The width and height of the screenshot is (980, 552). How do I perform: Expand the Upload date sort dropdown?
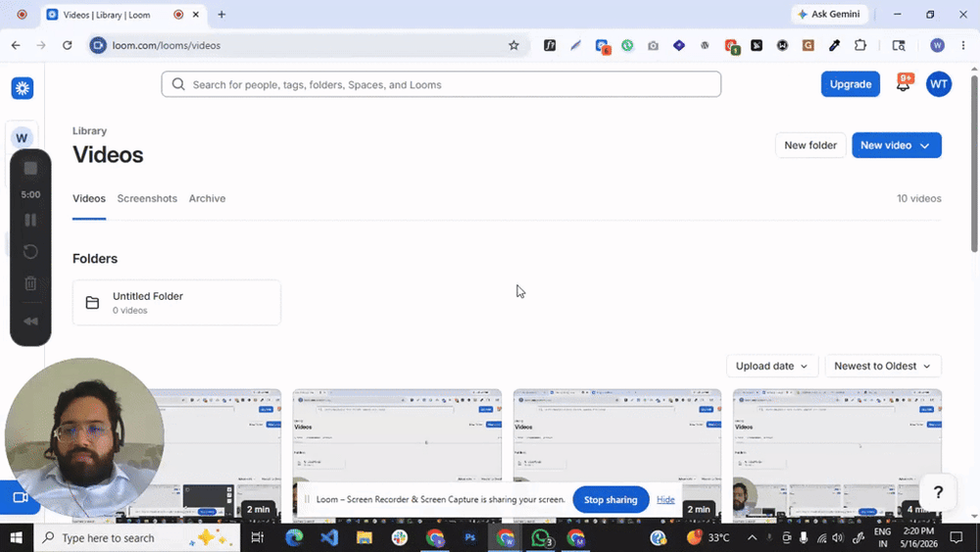[772, 366]
